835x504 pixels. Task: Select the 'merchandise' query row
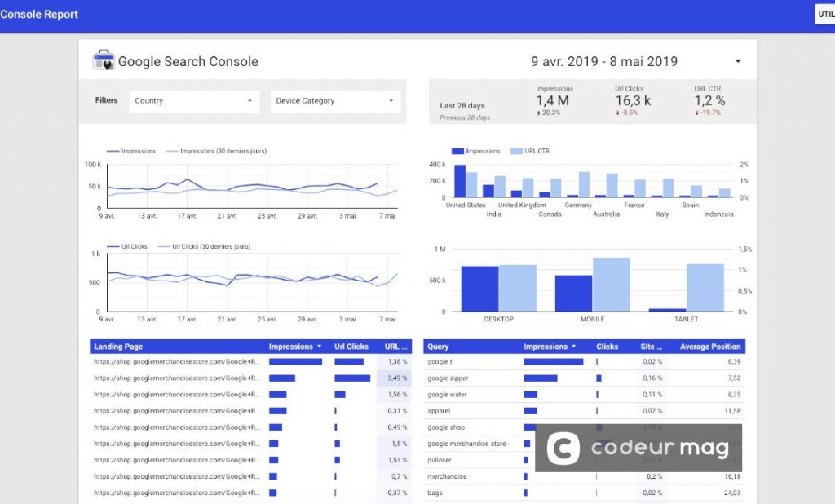[584, 477]
